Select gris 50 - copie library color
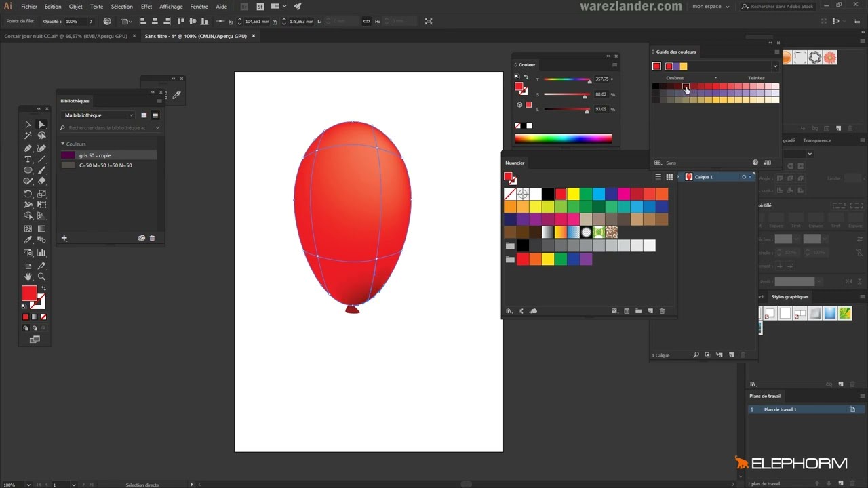 click(108, 155)
